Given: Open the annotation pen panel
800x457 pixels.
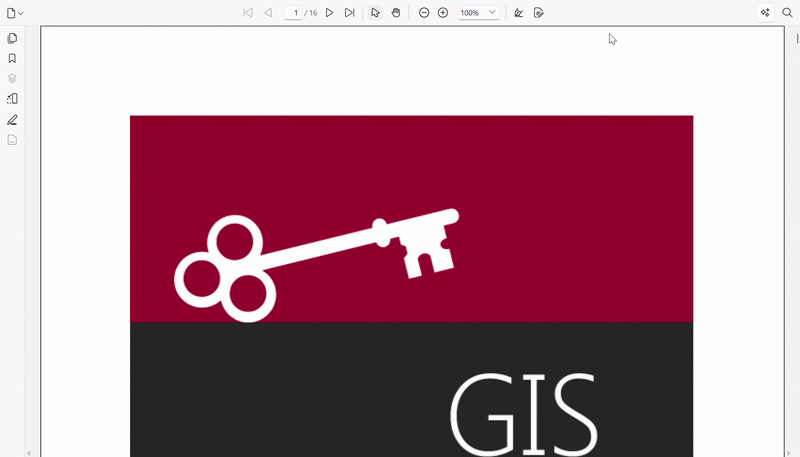Looking at the screenshot, I should click(12, 120).
